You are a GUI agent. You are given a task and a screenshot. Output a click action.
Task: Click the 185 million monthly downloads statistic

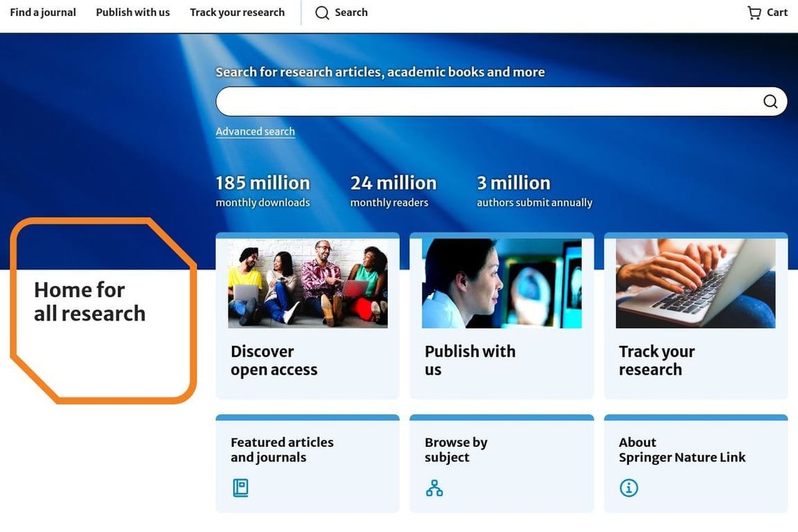click(263, 191)
